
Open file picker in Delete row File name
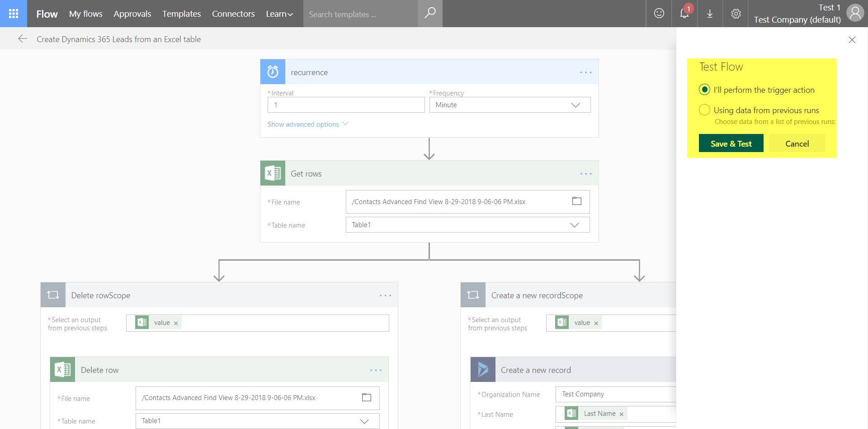click(x=367, y=397)
